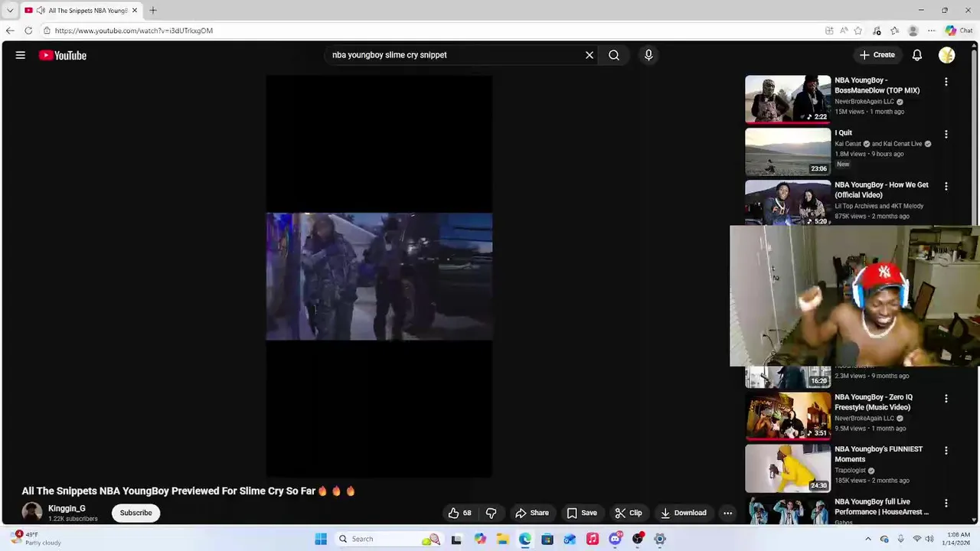The width and height of the screenshot is (980, 551).
Task: Open NBA Youngboy's FUNNIEST Moments thumbnail
Action: 788,468
